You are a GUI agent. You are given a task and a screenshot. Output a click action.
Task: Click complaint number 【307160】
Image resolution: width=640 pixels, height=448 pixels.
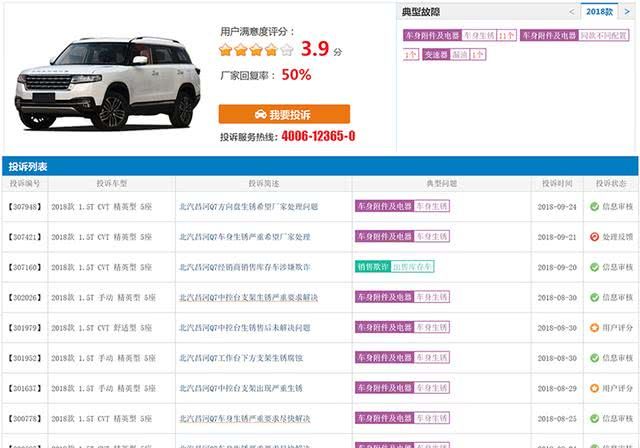point(25,267)
